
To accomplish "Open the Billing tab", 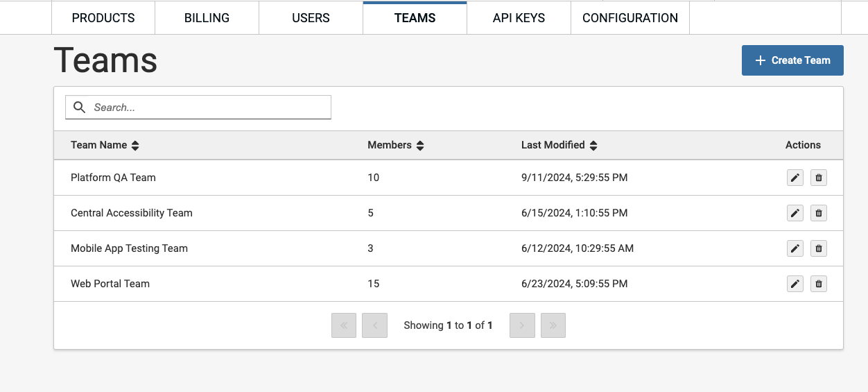I will [x=207, y=18].
